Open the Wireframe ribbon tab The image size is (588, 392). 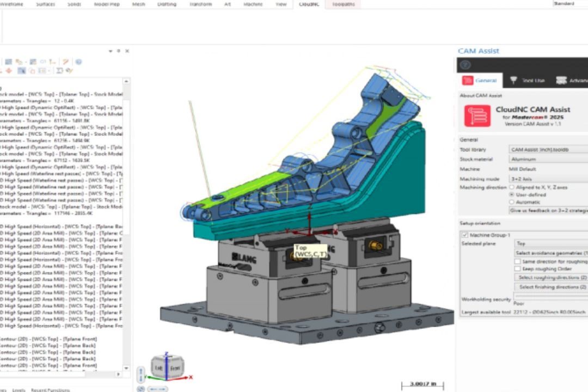11,4
